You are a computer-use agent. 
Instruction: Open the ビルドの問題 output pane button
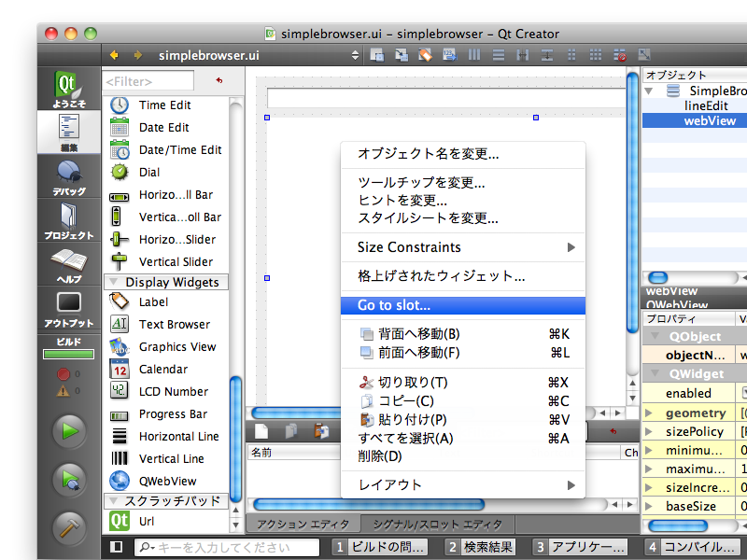coord(381,547)
